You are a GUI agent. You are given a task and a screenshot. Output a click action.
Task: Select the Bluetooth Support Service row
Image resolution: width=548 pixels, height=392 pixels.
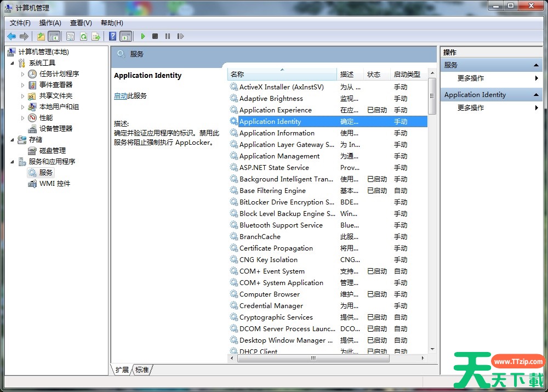click(x=281, y=225)
